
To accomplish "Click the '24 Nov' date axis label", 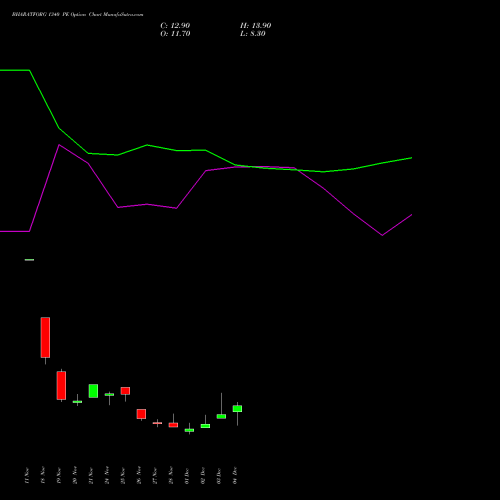I will click(x=107, y=475).
